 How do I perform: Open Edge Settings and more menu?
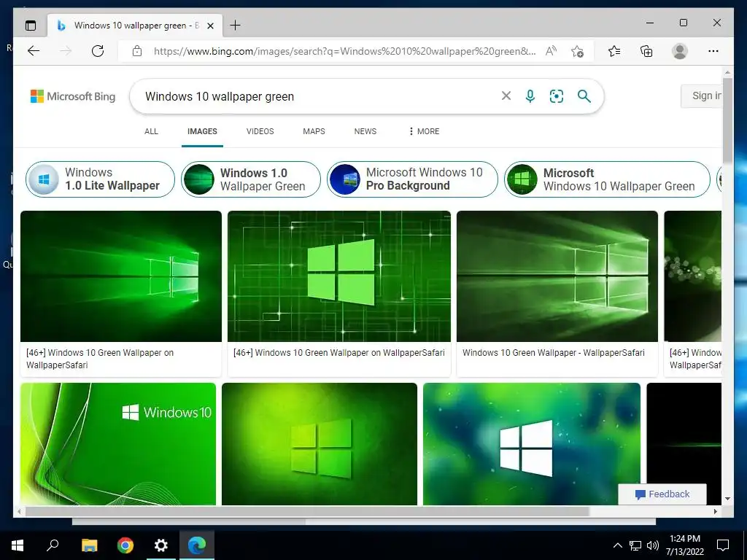coord(713,51)
